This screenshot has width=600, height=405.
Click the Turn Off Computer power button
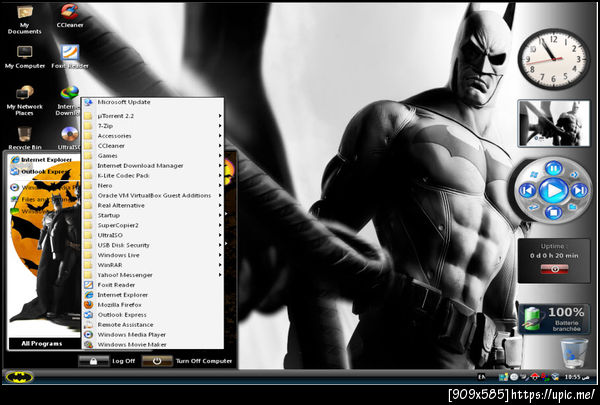(x=157, y=361)
